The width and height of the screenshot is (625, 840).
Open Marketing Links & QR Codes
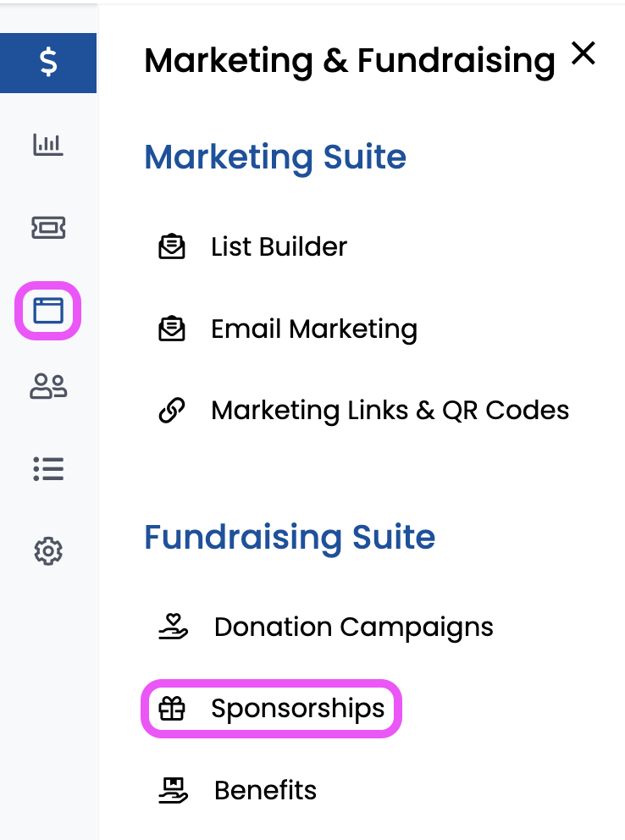[x=390, y=411]
